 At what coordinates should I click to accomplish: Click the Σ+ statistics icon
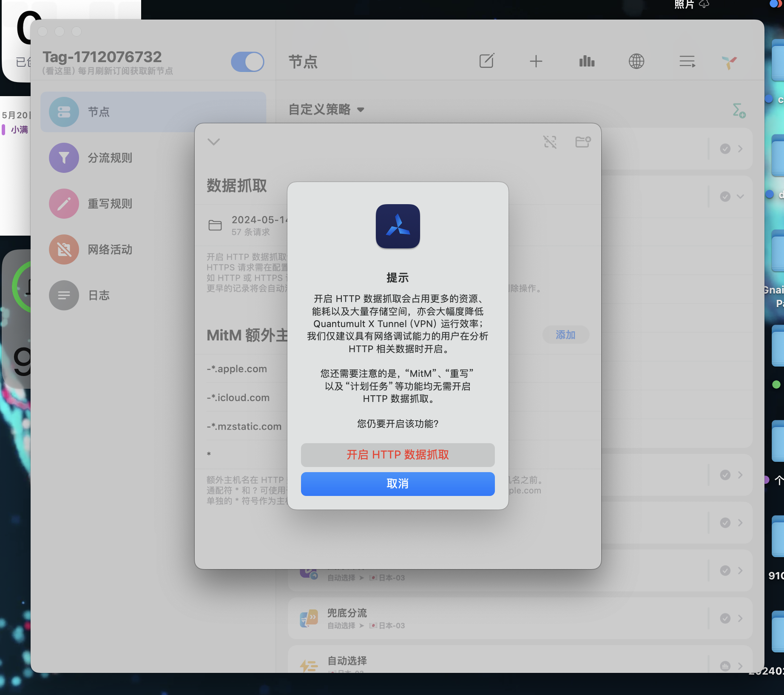coord(738,111)
